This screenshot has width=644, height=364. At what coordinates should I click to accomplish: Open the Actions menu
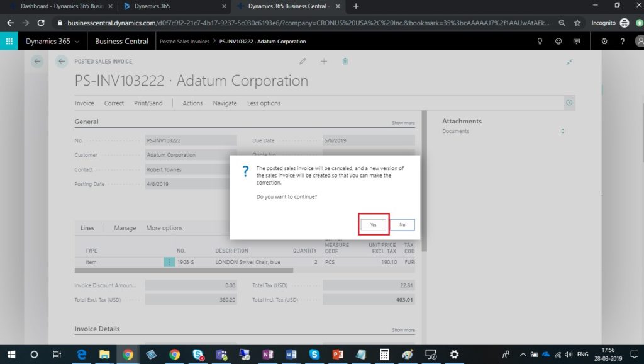192,103
